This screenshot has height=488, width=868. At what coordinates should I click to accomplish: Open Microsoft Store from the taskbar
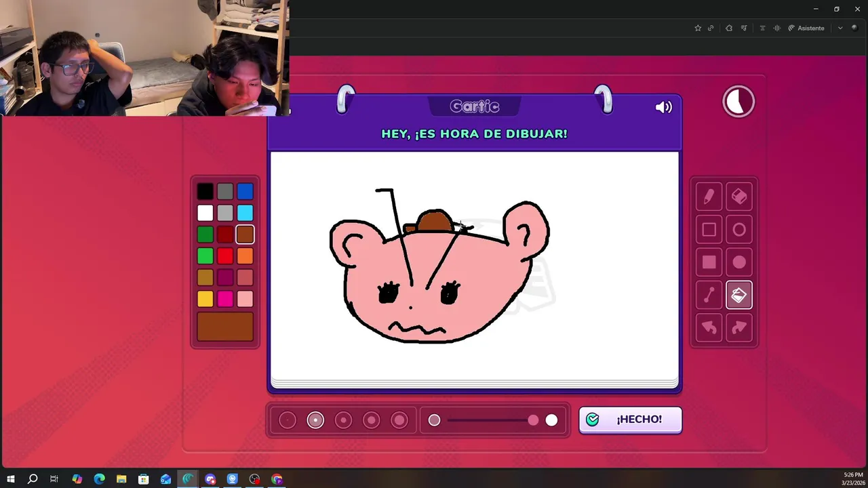click(x=143, y=479)
